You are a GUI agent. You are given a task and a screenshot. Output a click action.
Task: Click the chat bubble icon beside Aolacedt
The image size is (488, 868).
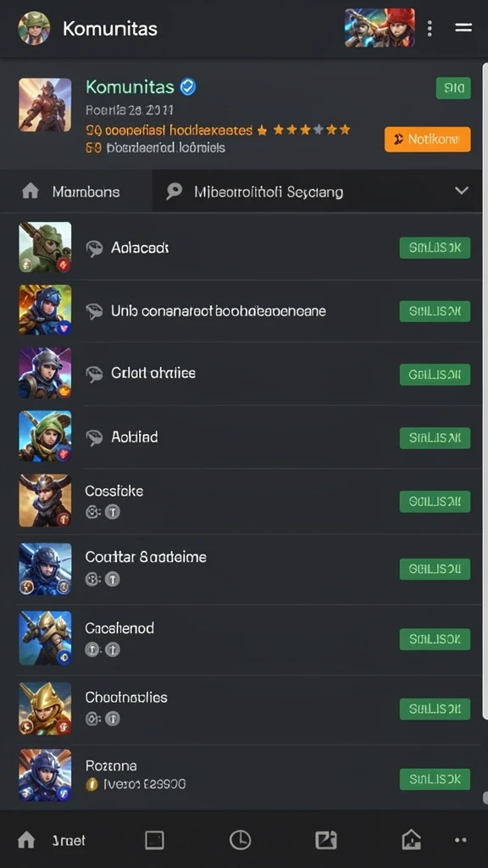click(95, 248)
